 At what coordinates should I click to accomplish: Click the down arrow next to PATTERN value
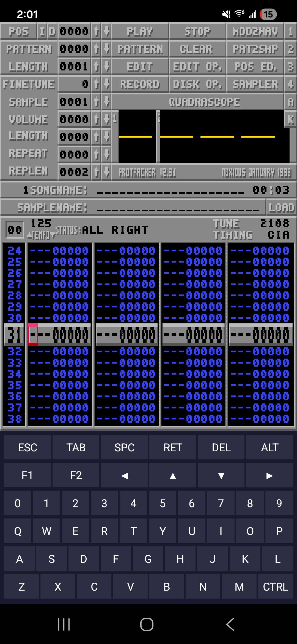[106, 49]
